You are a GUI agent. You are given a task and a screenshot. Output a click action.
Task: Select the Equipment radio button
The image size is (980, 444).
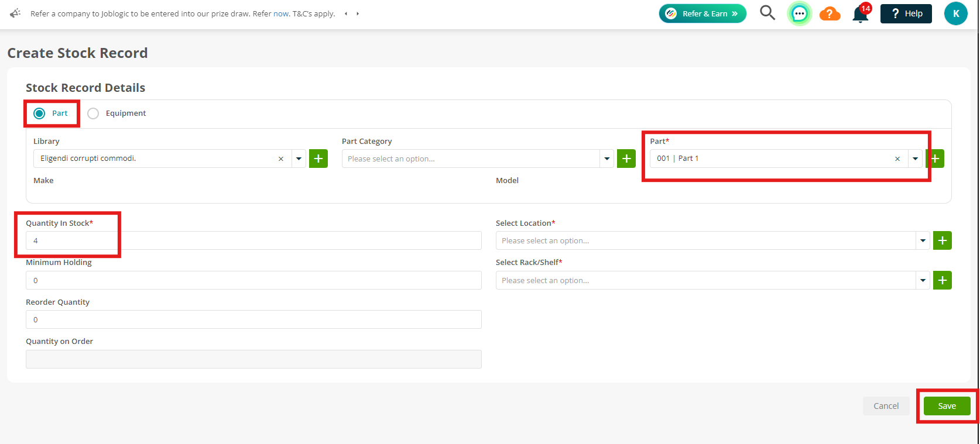coord(93,113)
